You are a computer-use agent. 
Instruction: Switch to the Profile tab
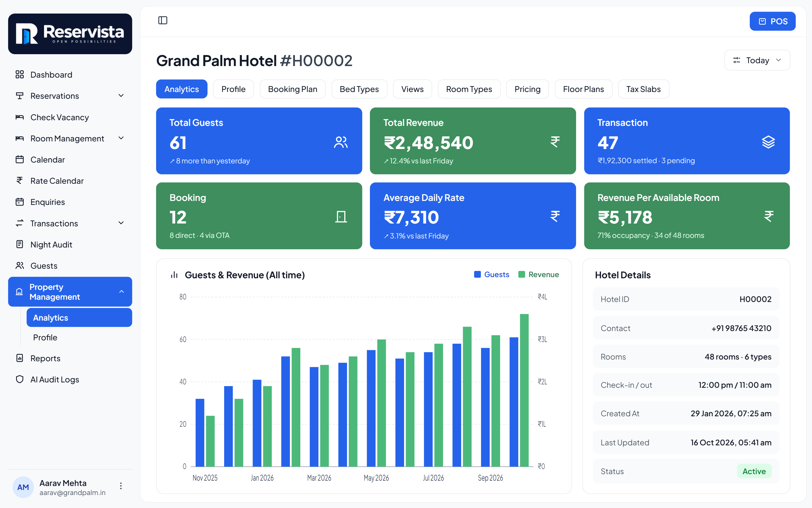click(x=233, y=89)
